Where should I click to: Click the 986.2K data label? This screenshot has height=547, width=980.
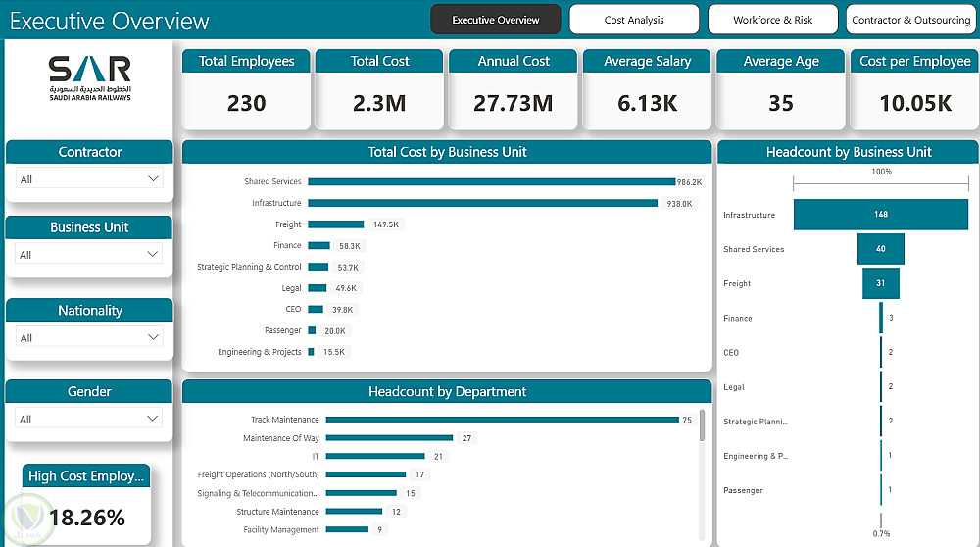point(689,182)
